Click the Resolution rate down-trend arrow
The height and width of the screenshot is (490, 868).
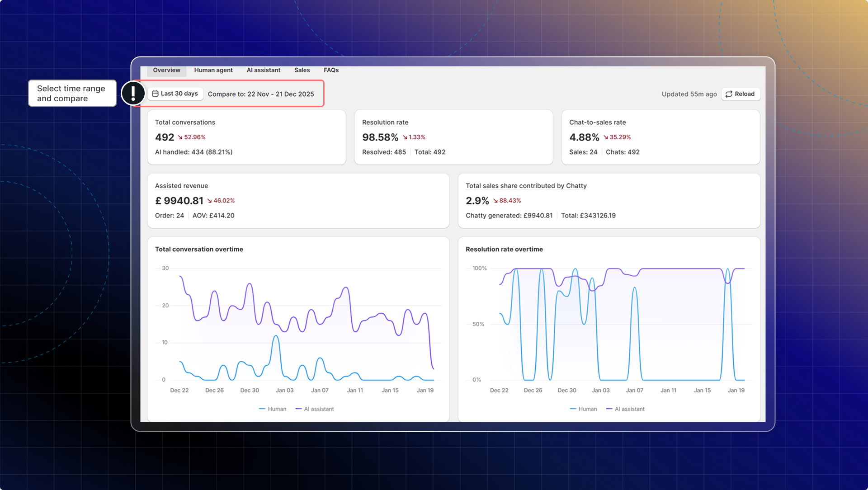(x=405, y=137)
